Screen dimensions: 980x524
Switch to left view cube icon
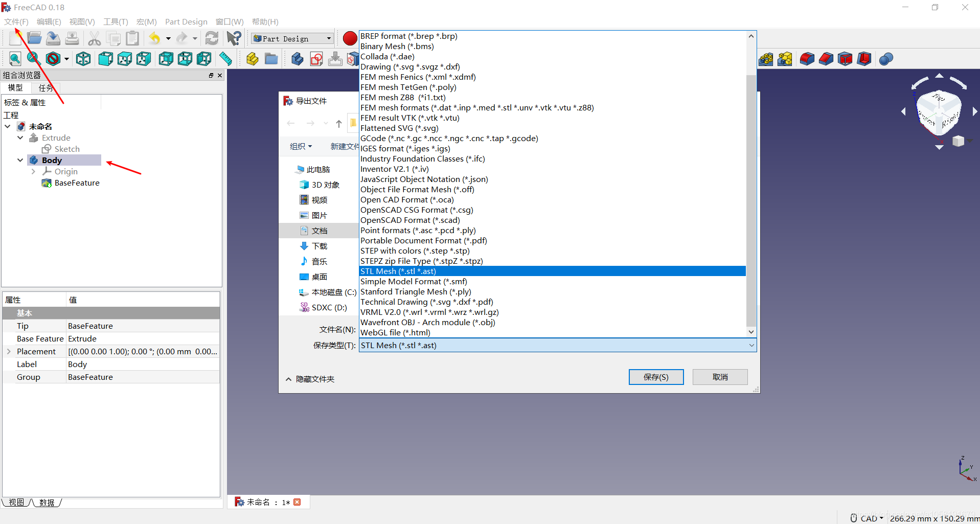(204, 59)
